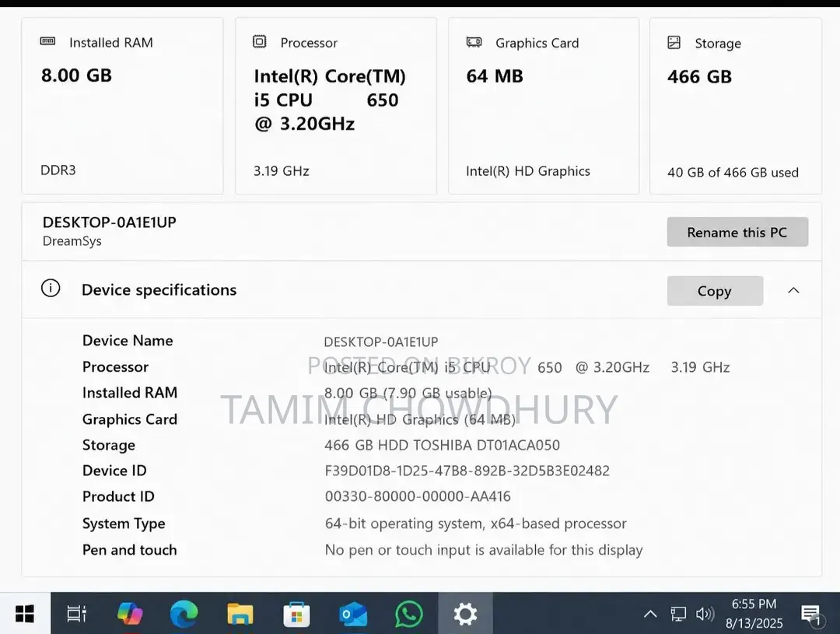Screen dimensions: 840x634
Task: Click the Device Name value DESKTOP-0A1E1UP
Action: [381, 342]
